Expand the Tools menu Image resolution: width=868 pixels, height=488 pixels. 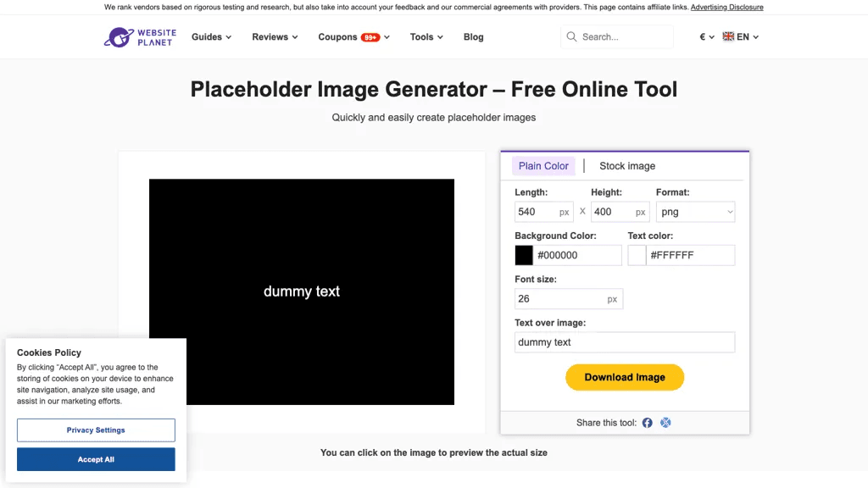point(426,37)
